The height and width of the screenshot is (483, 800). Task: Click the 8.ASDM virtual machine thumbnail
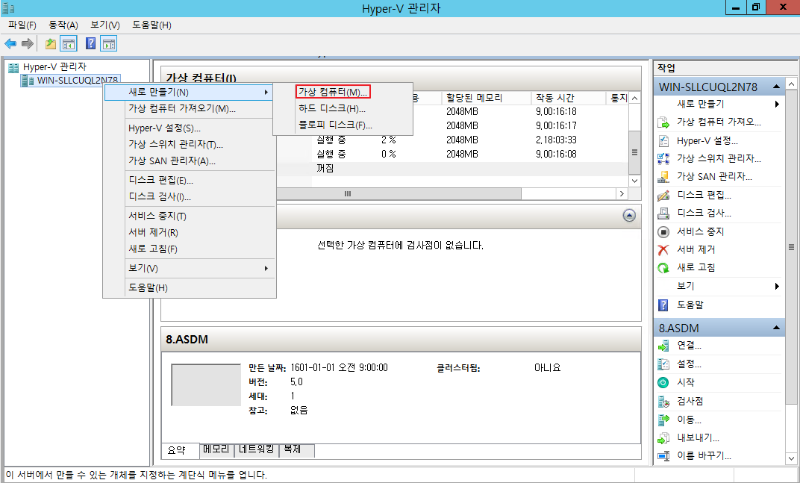point(206,385)
